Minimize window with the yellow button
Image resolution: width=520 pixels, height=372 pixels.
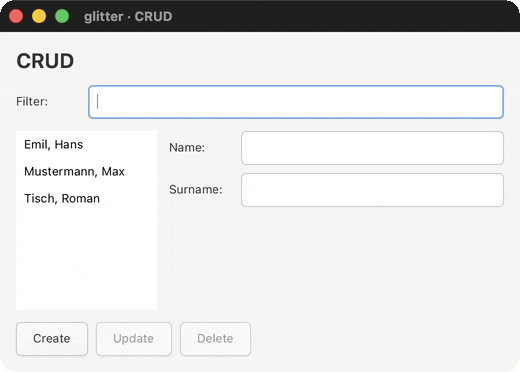pos(39,16)
